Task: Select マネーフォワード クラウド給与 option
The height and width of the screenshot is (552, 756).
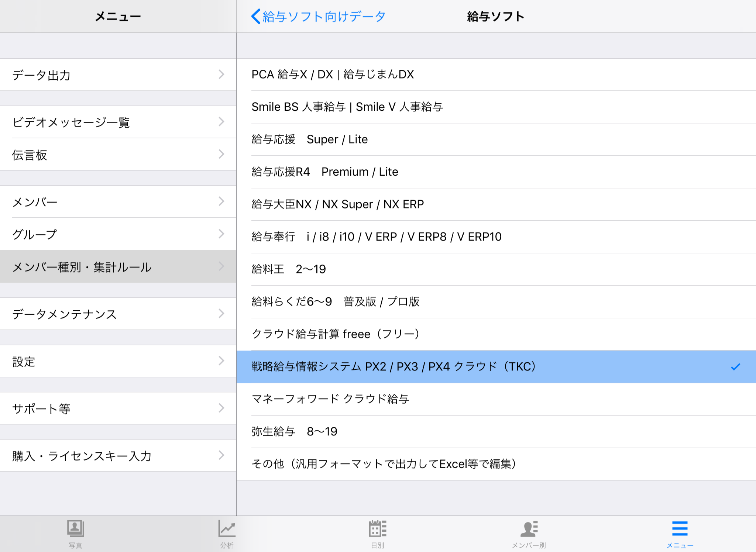Action: 496,399
